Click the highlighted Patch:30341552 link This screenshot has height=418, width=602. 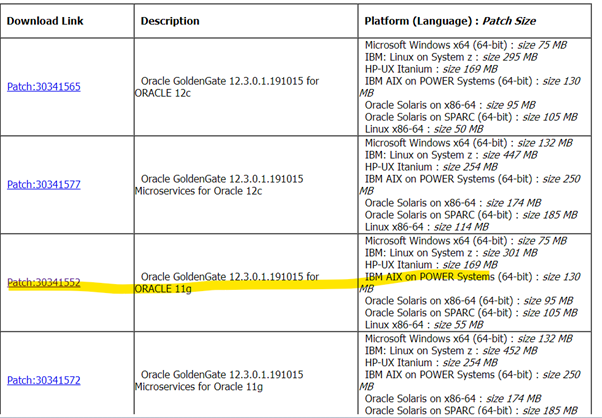(43, 283)
